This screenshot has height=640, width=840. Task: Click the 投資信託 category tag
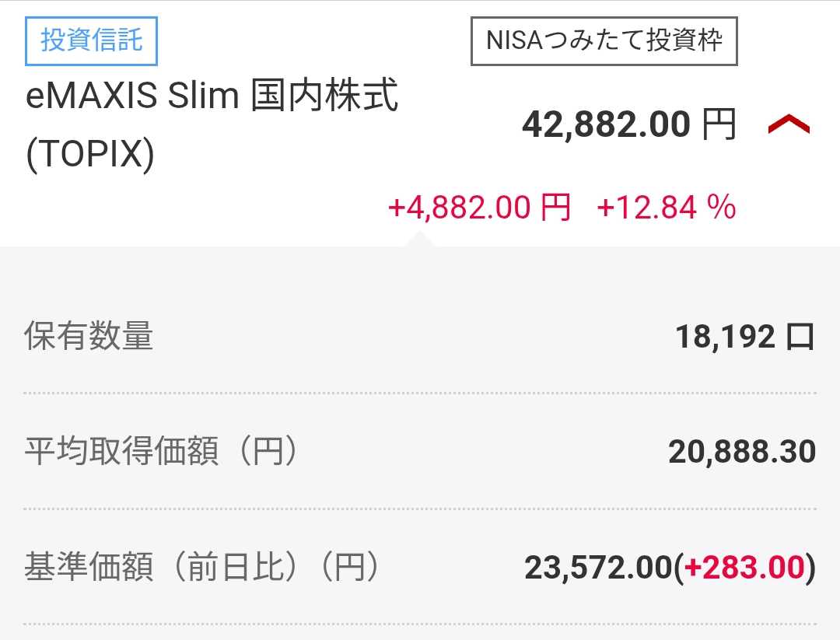pos(92,40)
